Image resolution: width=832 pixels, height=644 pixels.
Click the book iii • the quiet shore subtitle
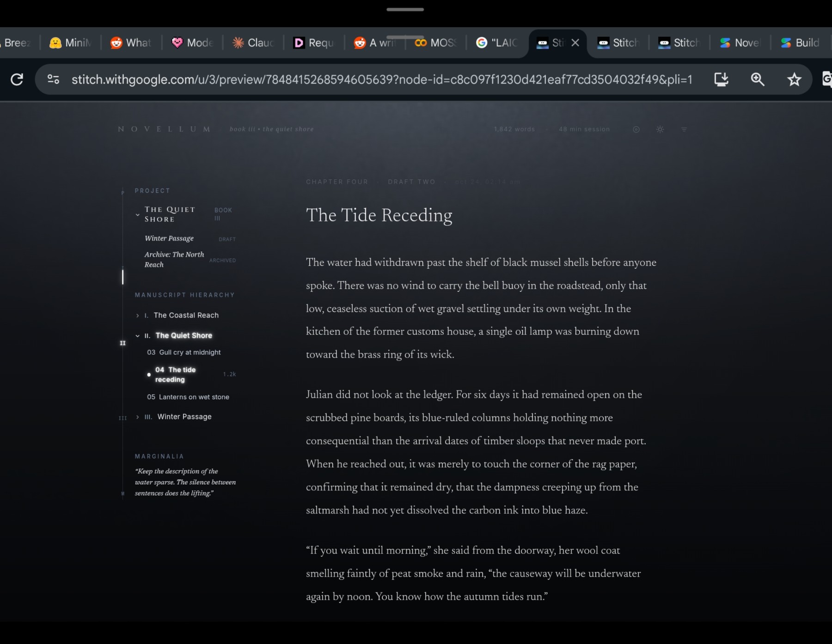pos(271,129)
